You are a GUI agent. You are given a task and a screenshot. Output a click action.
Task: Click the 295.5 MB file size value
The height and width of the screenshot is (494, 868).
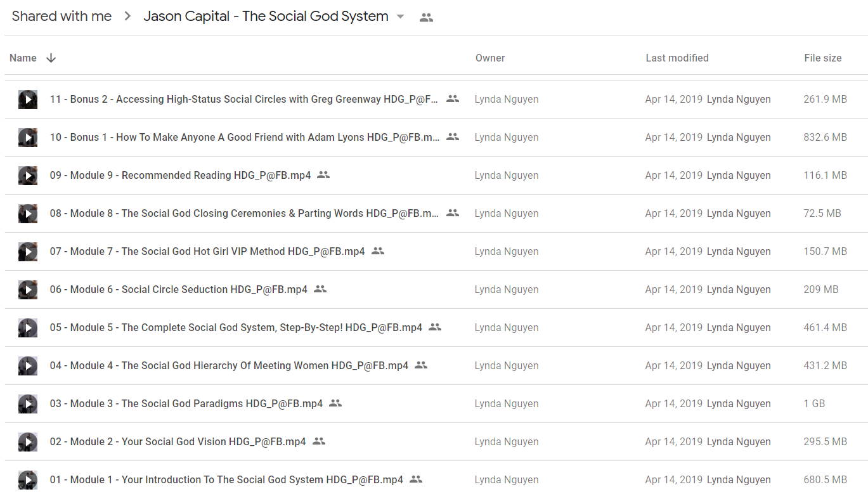[x=826, y=442]
